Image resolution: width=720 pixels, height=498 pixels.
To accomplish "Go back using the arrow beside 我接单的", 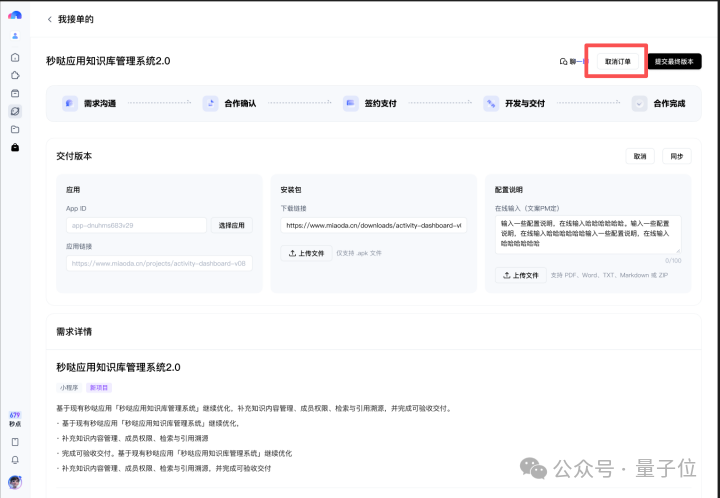I will coord(49,19).
